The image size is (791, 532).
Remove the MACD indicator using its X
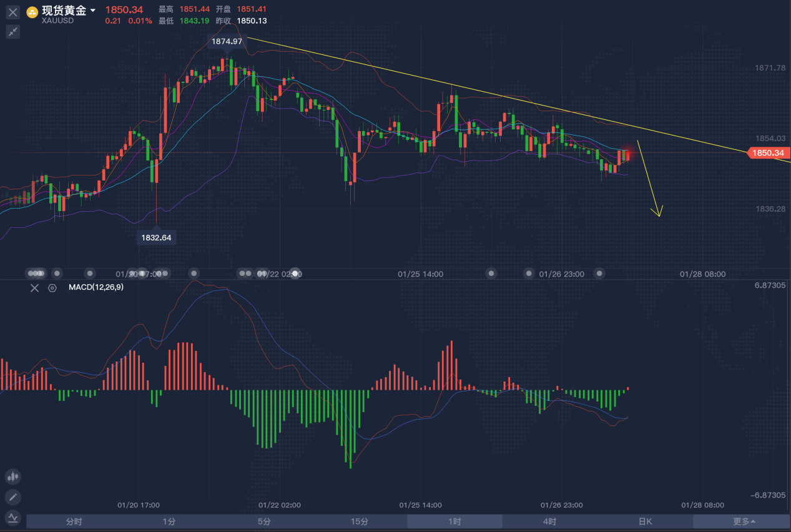35,288
